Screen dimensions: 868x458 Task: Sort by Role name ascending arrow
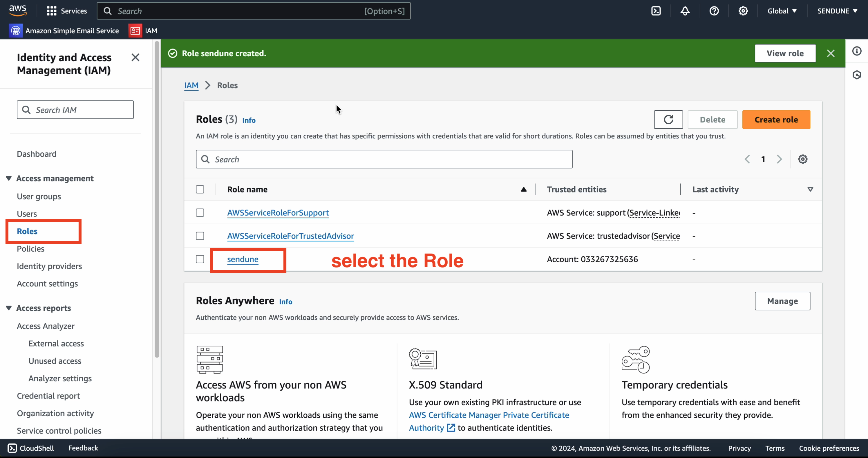tap(524, 190)
